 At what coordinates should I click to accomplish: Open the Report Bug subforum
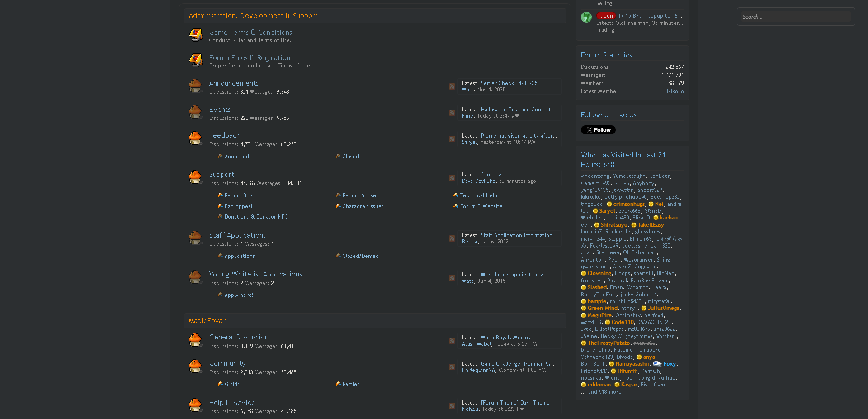coord(238,195)
